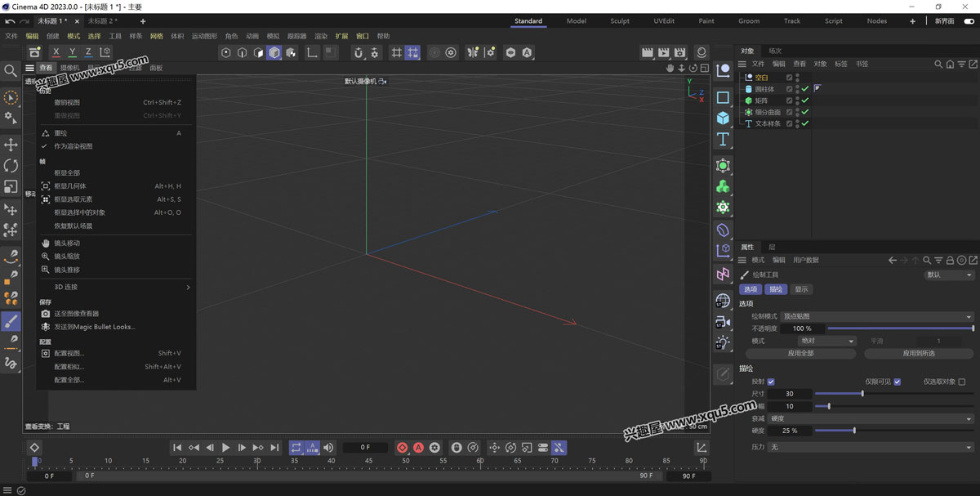The image size is (980, 496).
Task: Click the Subdivision Surface generator icon
Action: click(723, 166)
